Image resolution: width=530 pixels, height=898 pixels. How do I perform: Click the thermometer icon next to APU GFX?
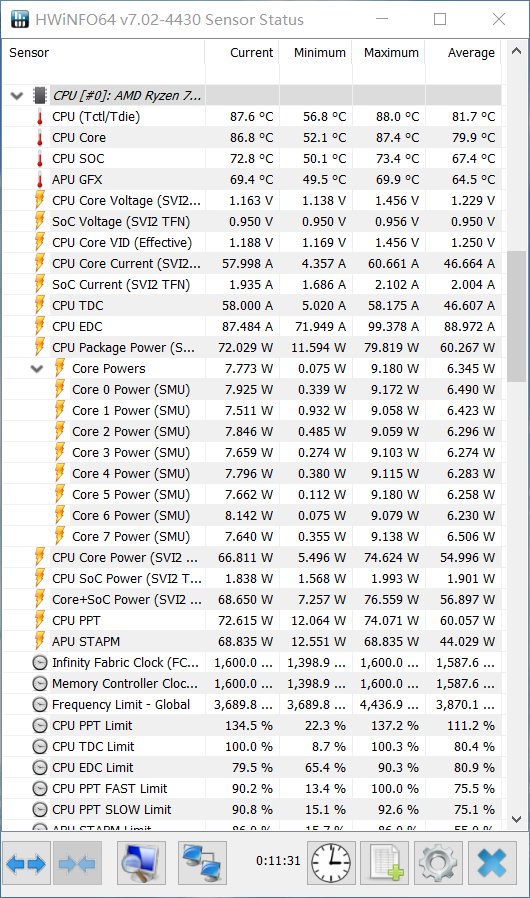(x=40, y=180)
